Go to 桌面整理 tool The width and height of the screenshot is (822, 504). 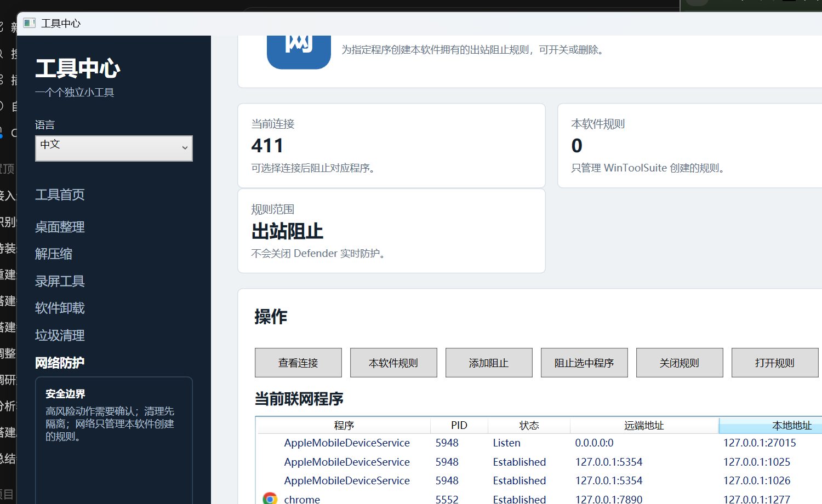click(x=60, y=227)
